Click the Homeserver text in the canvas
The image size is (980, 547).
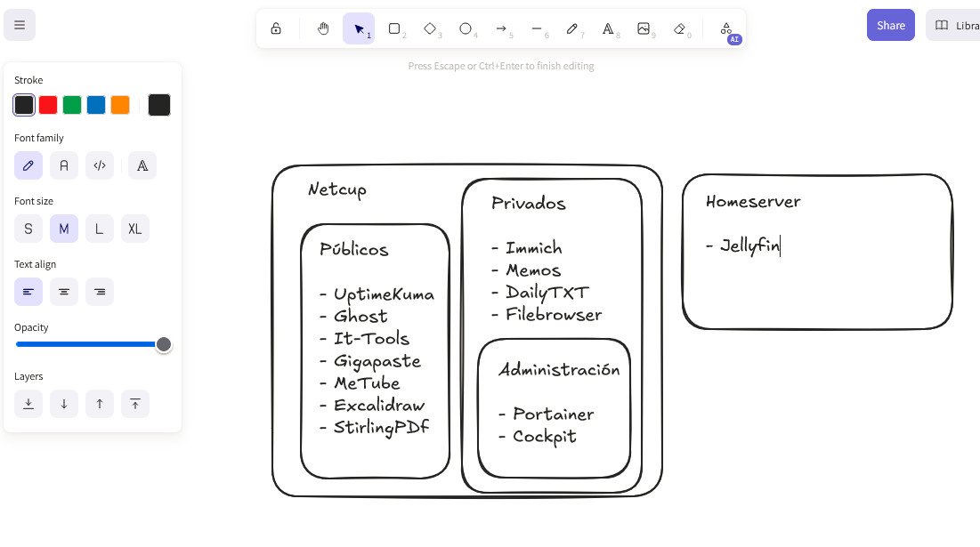tap(753, 202)
